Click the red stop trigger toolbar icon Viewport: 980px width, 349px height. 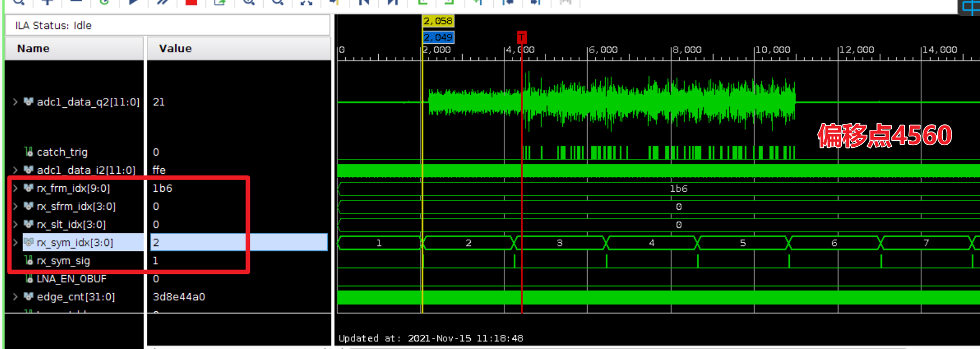click(191, 2)
